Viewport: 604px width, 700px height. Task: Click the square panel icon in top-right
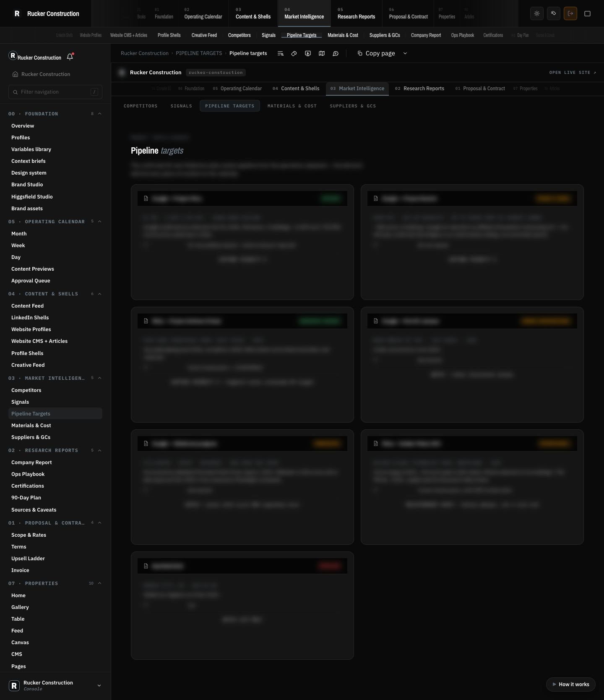click(587, 13)
